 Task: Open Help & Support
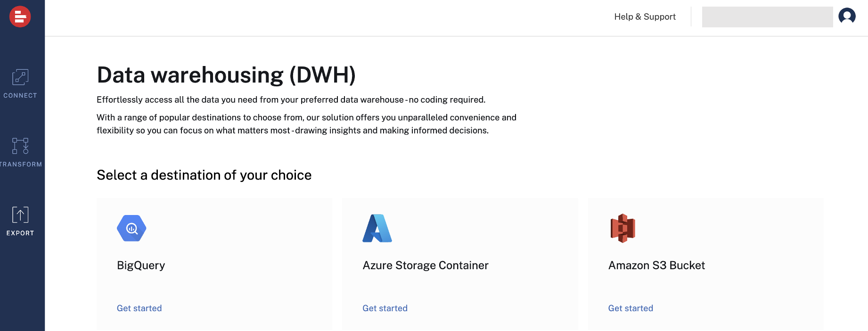pyautogui.click(x=645, y=17)
